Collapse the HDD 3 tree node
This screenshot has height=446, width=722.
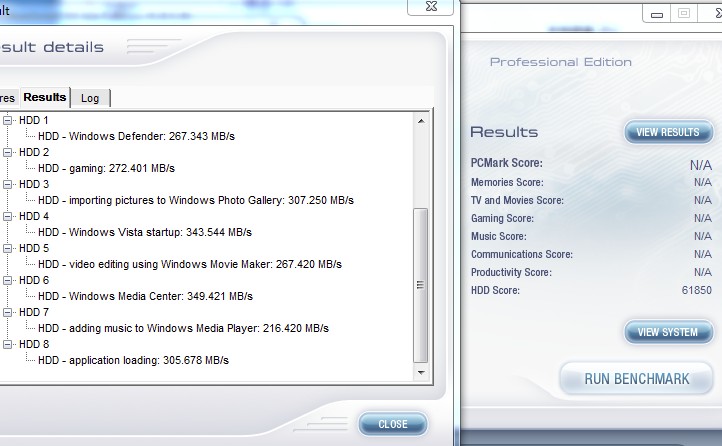(7, 184)
